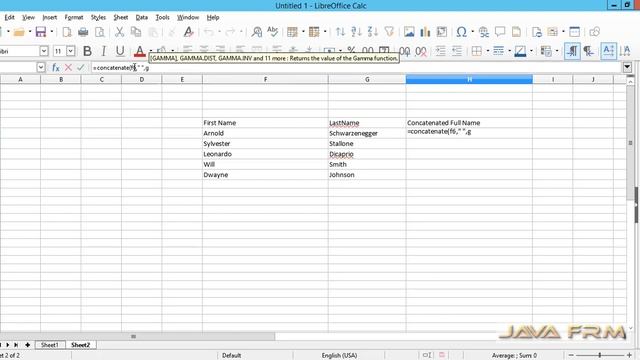
Task: Add Decimal Place icon
Action: [404, 51]
